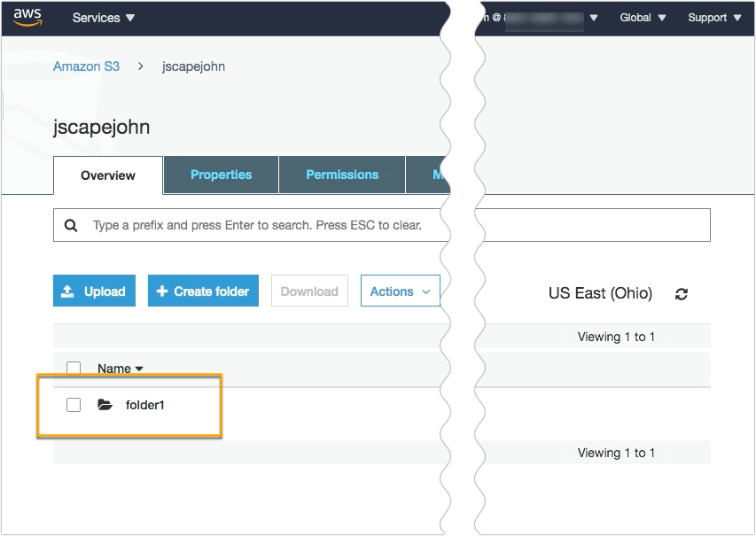The image size is (756, 536).
Task: Click the plus icon on Create folder
Action: 161,291
